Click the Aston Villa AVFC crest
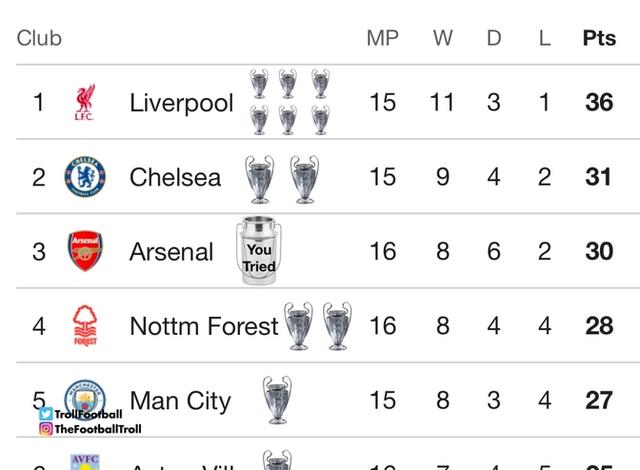 pos(85,461)
